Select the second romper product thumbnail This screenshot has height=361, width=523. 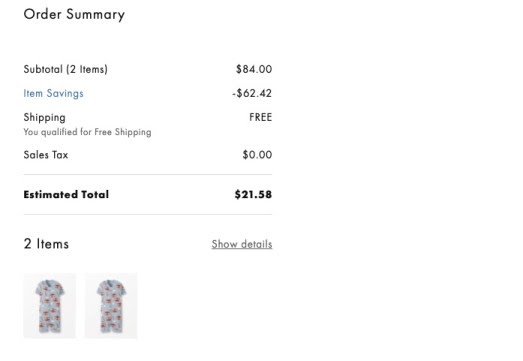111,306
